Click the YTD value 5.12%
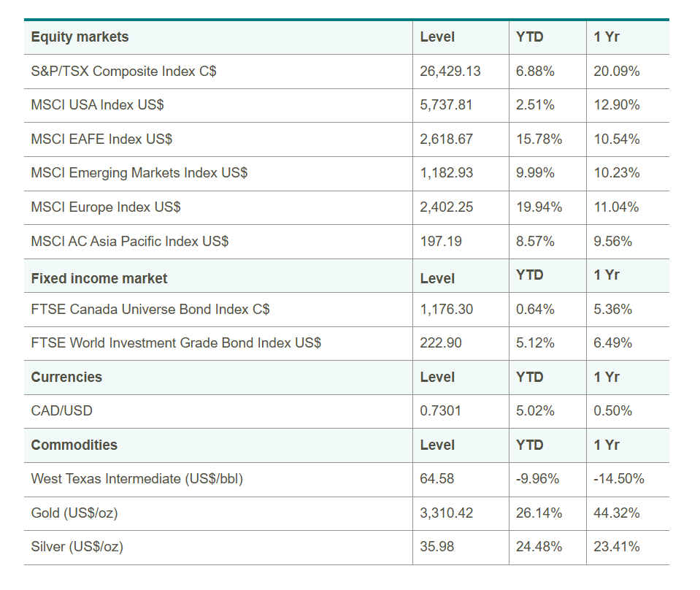This screenshot has height=590, width=700. [x=535, y=343]
